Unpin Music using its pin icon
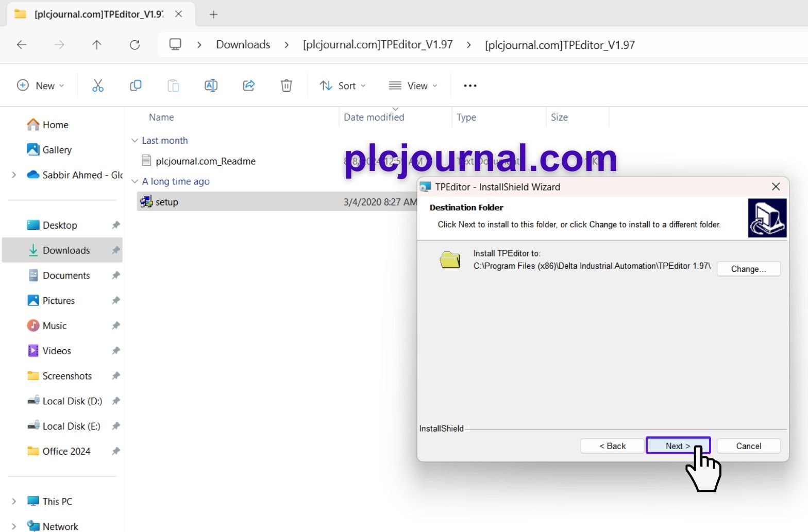This screenshot has width=808, height=532. pos(116,325)
